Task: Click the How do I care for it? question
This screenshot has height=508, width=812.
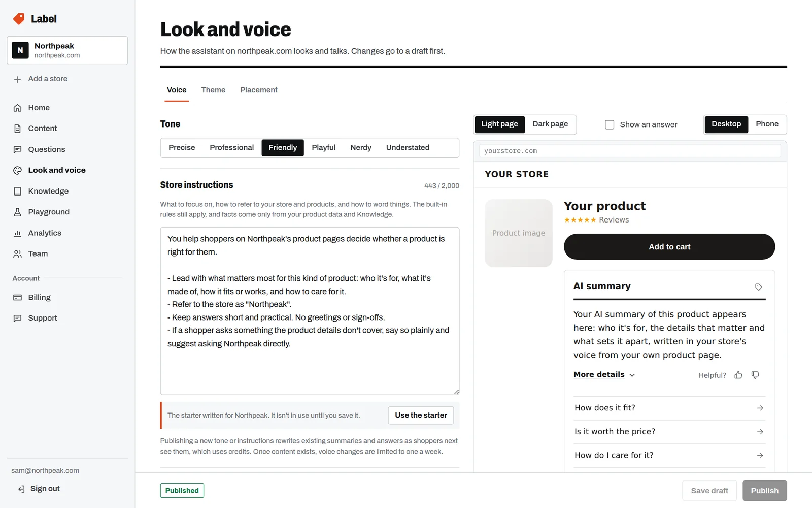Action: [x=669, y=456]
